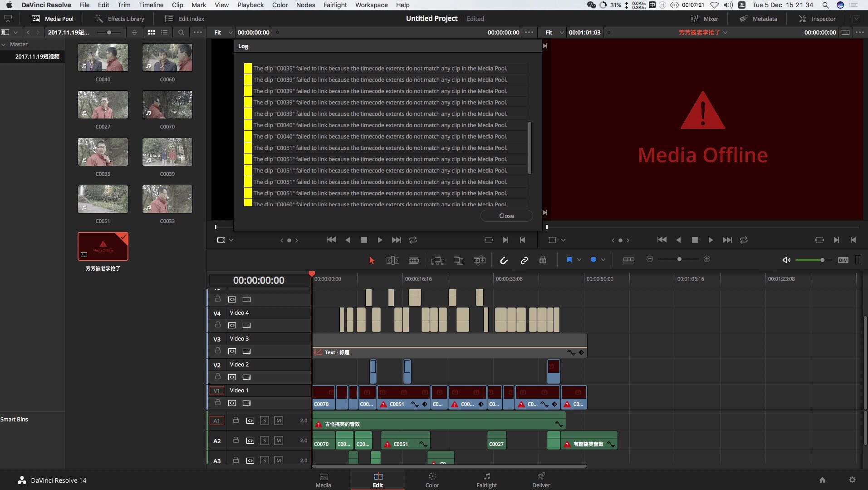The image size is (868, 490).
Task: Select the arrow Selection Mode tool
Action: click(x=372, y=260)
